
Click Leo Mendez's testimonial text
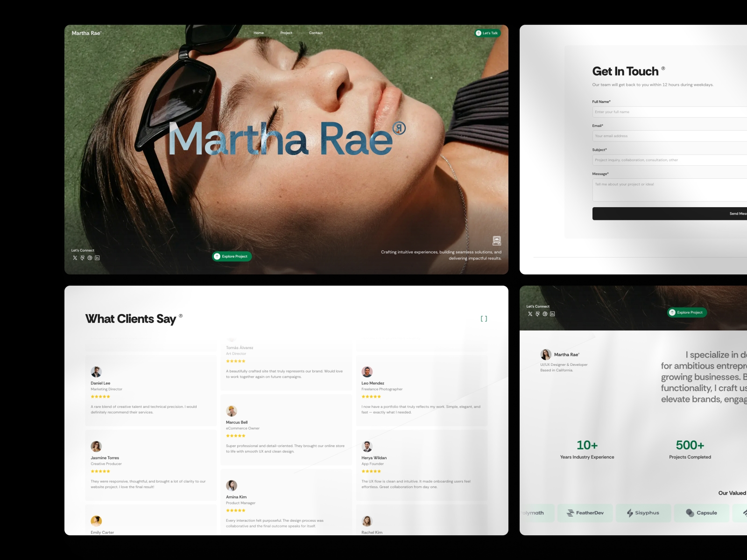click(421, 409)
